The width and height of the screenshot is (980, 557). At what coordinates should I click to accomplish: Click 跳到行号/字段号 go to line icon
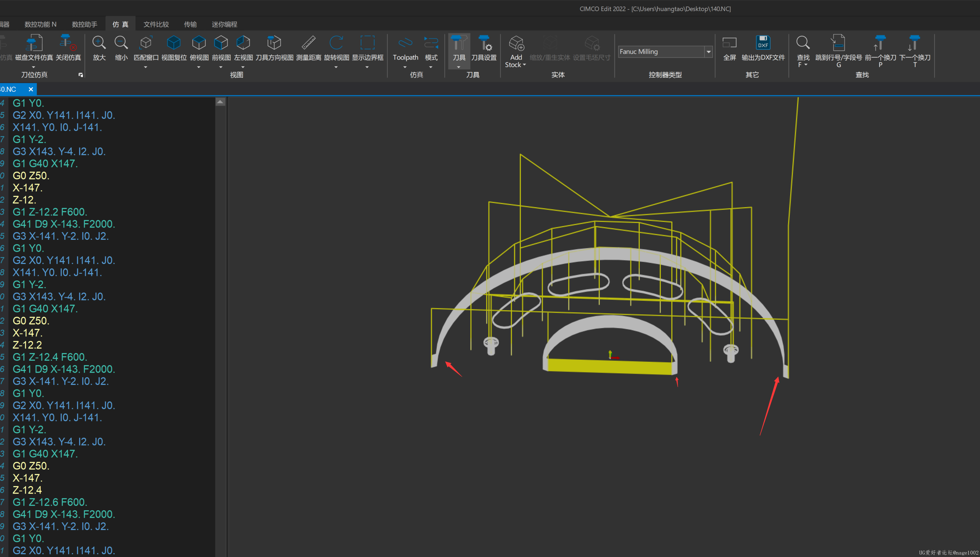[x=838, y=43]
